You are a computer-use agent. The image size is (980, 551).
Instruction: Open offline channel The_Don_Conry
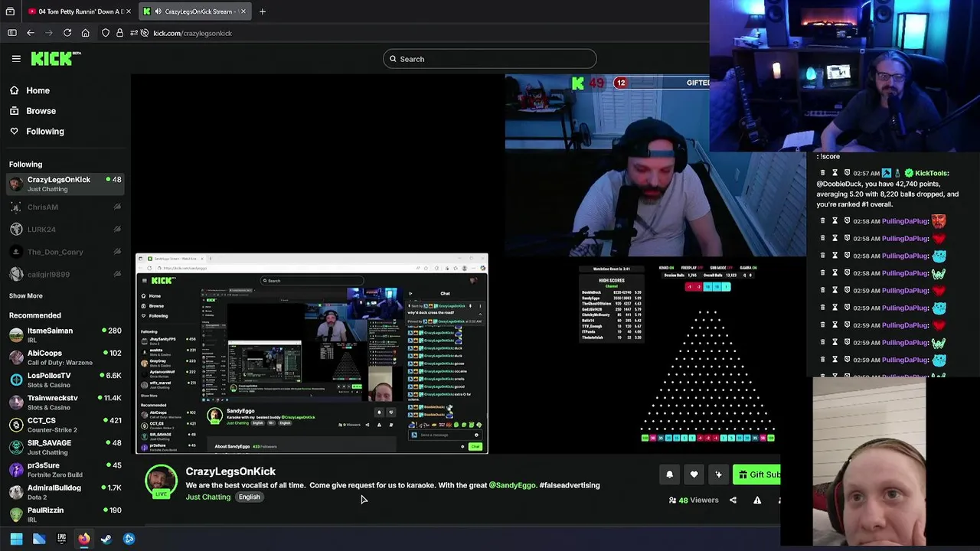coord(65,252)
